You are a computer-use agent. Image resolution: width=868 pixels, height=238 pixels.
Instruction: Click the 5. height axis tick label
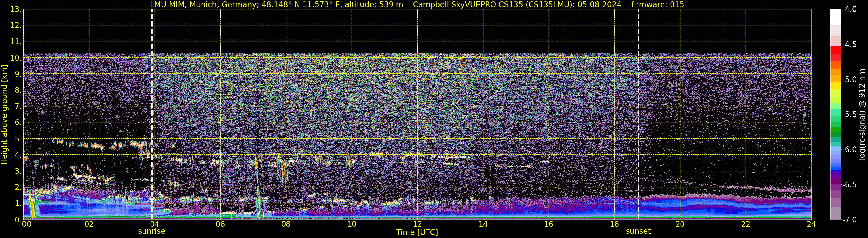click(x=18, y=139)
